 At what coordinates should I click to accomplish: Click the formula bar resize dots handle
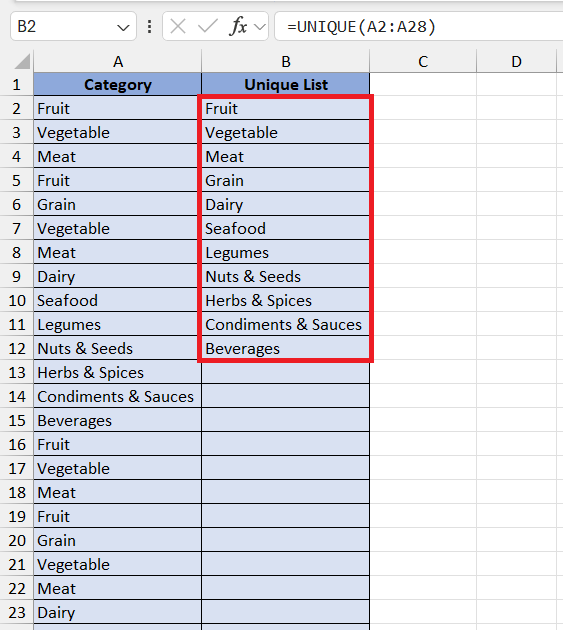click(x=149, y=27)
